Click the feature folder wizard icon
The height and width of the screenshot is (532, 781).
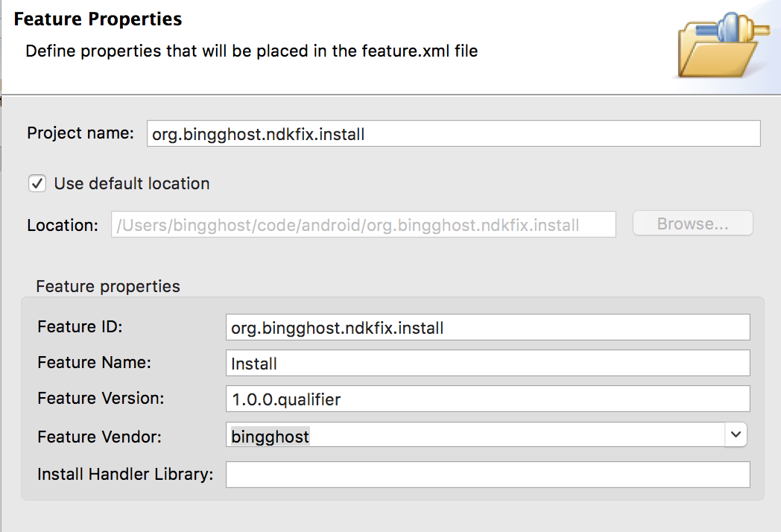coord(723,45)
